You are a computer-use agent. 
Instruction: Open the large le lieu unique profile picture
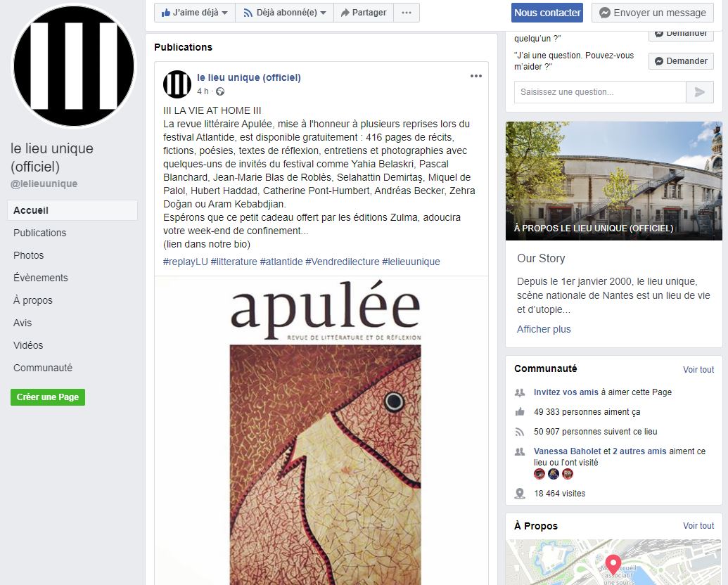pyautogui.click(x=74, y=66)
